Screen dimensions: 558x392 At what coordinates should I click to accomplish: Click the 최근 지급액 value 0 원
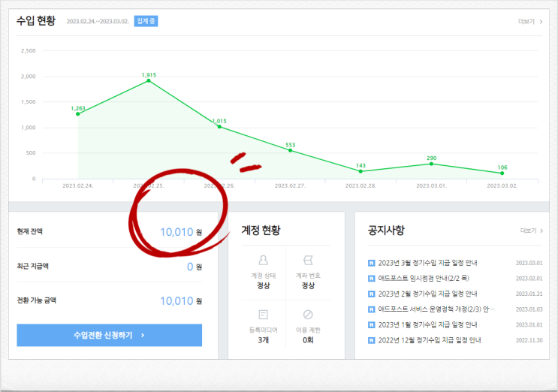195,267
